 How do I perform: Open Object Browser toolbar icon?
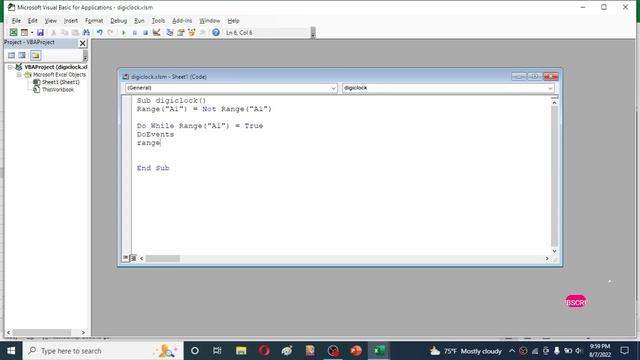coord(191,33)
